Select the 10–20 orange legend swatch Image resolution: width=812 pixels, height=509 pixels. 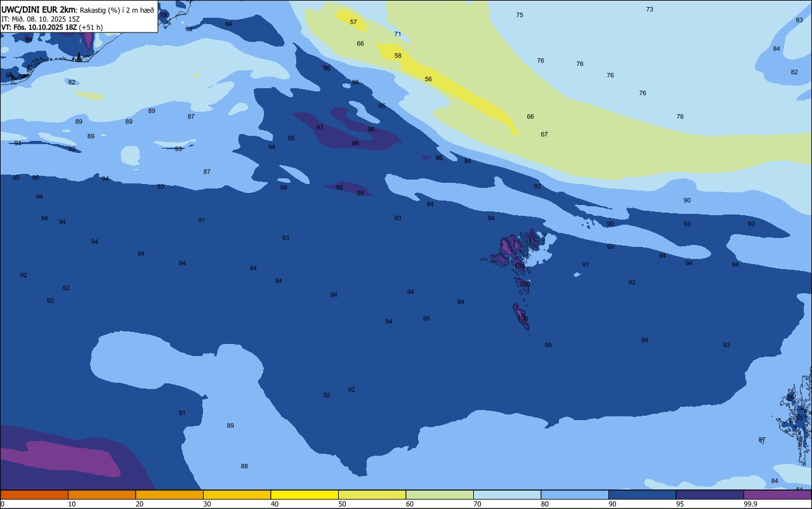tap(101, 494)
